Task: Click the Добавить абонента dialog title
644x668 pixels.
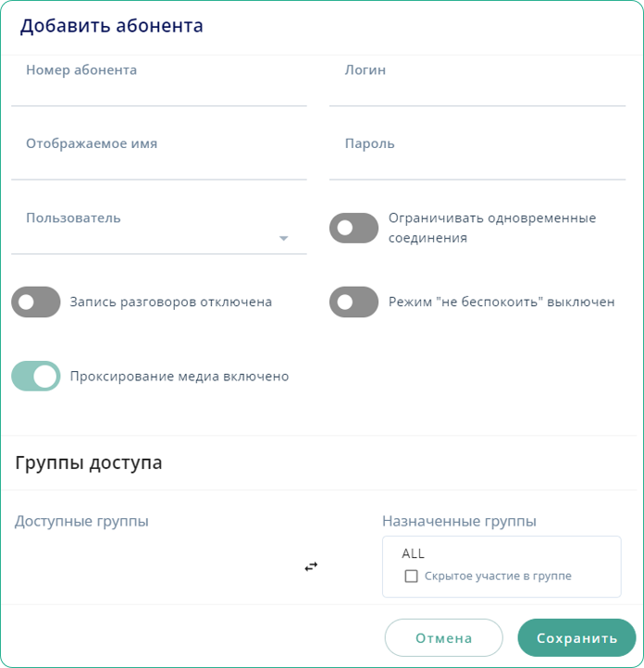Action: 112,26
